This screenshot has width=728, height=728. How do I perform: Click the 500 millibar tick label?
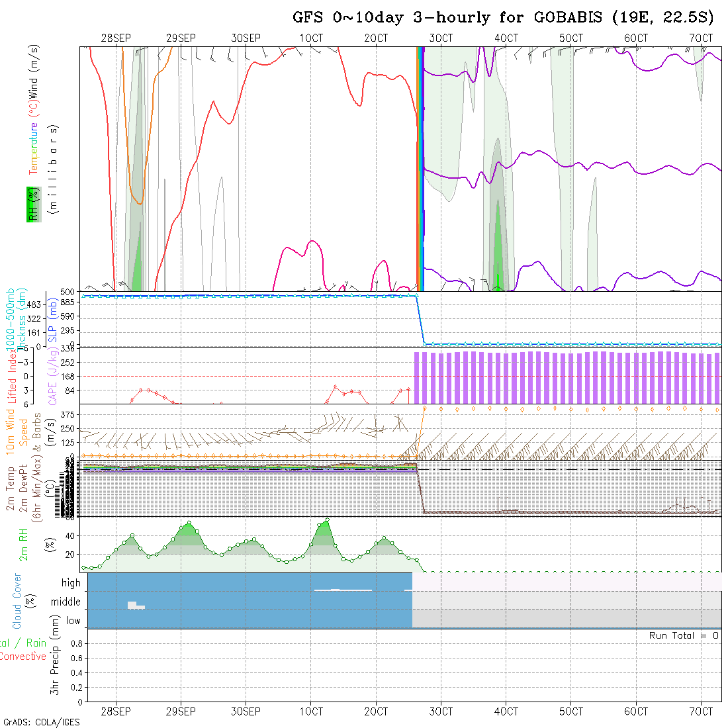(x=69, y=292)
